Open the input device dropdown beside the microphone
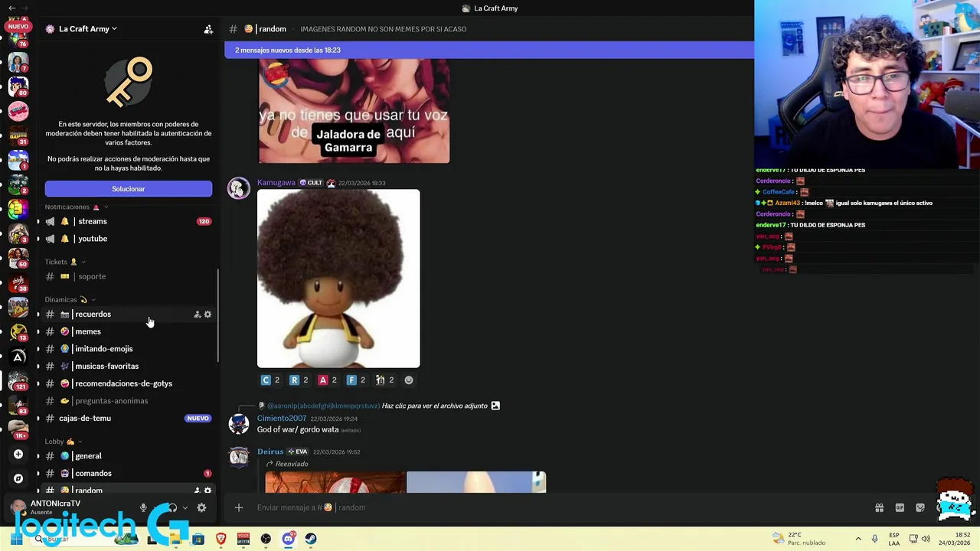The image size is (980, 551). (x=155, y=507)
